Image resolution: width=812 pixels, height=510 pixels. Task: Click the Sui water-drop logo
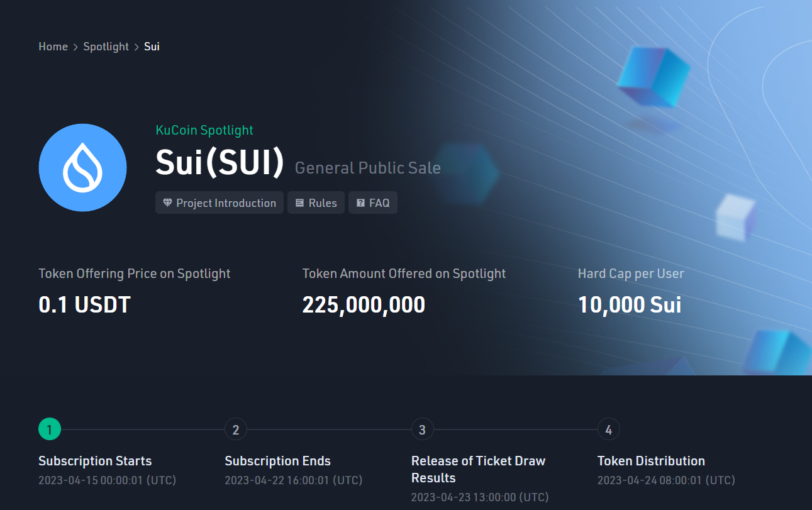[x=82, y=167]
